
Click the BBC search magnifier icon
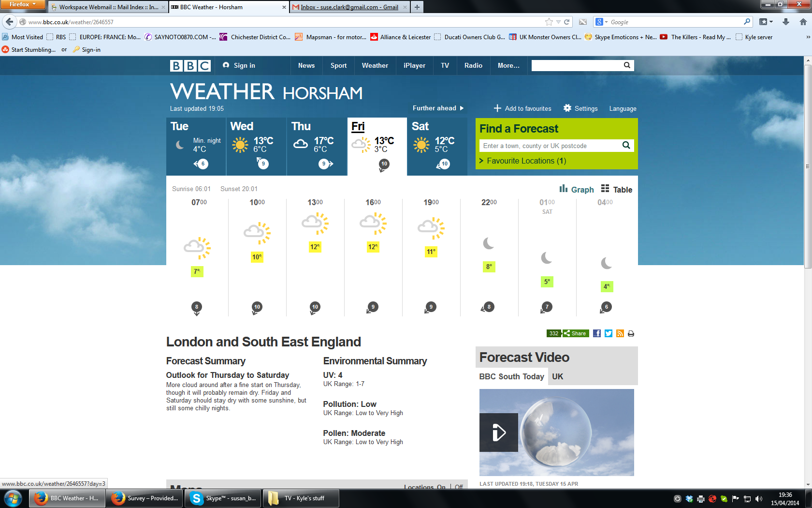(627, 65)
